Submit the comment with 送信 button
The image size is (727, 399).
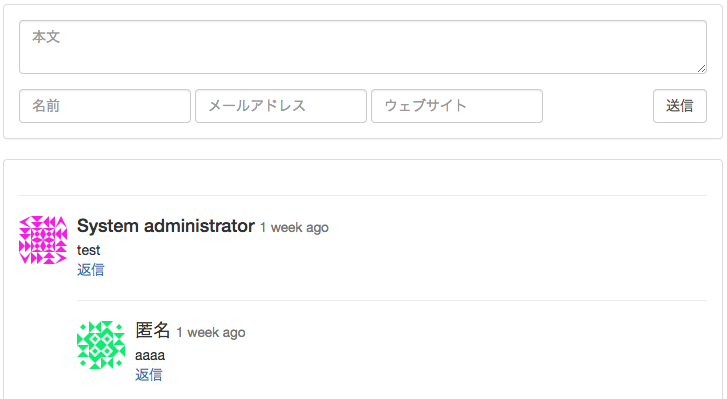680,106
